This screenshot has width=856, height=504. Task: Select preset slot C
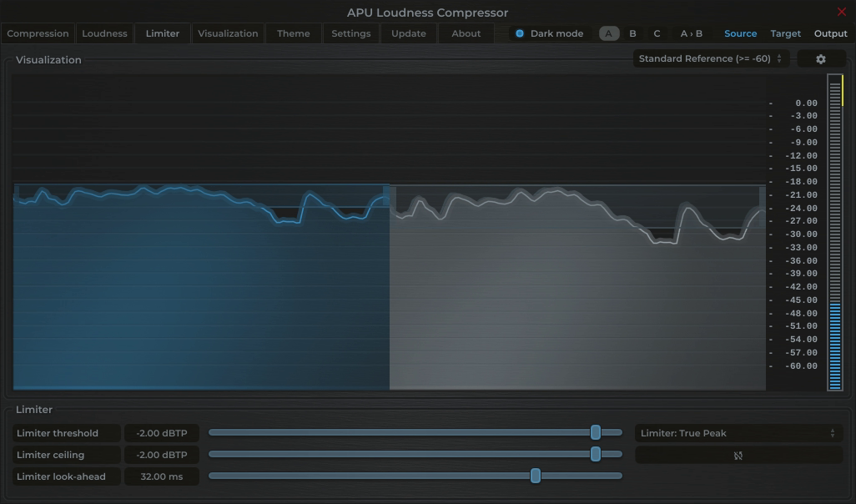(656, 33)
